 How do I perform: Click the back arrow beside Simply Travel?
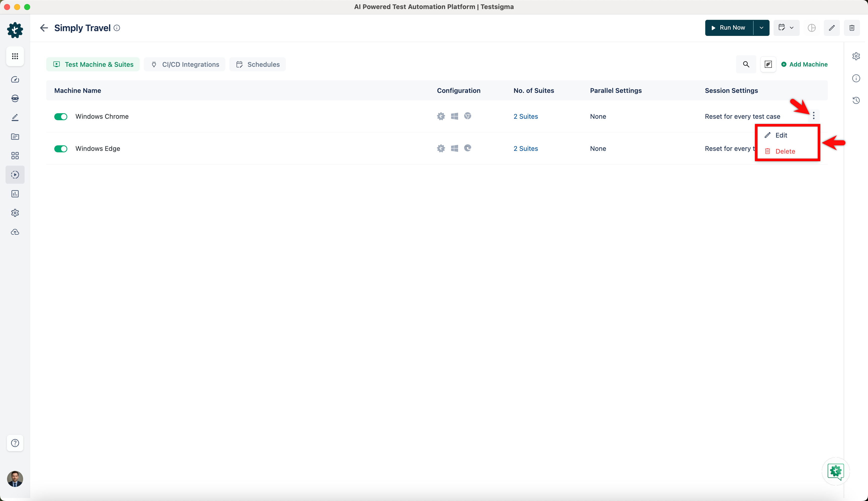(x=44, y=28)
